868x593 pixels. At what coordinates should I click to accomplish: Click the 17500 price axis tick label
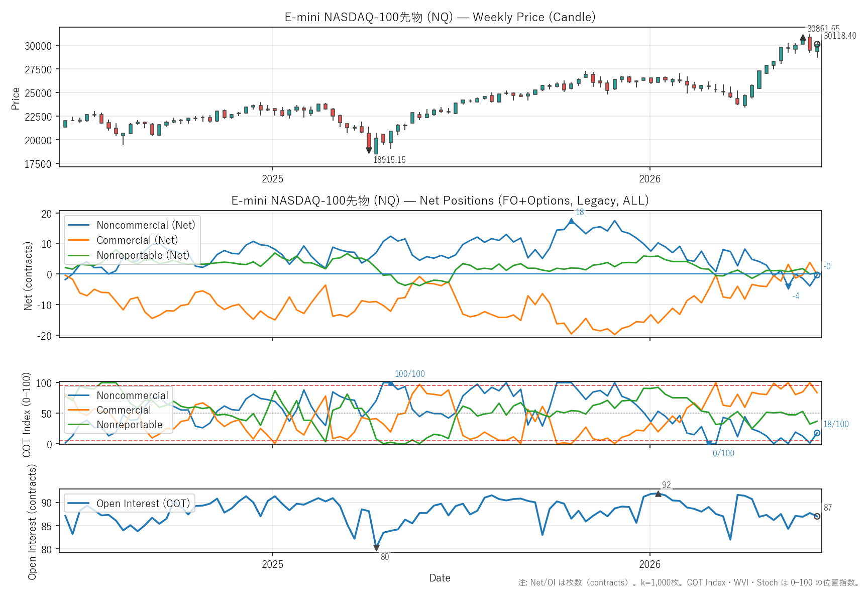point(38,164)
